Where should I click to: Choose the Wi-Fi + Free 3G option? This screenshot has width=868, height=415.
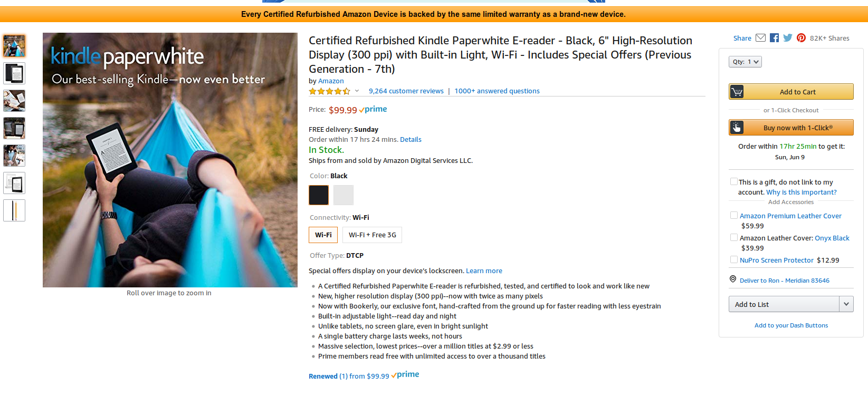pos(372,235)
